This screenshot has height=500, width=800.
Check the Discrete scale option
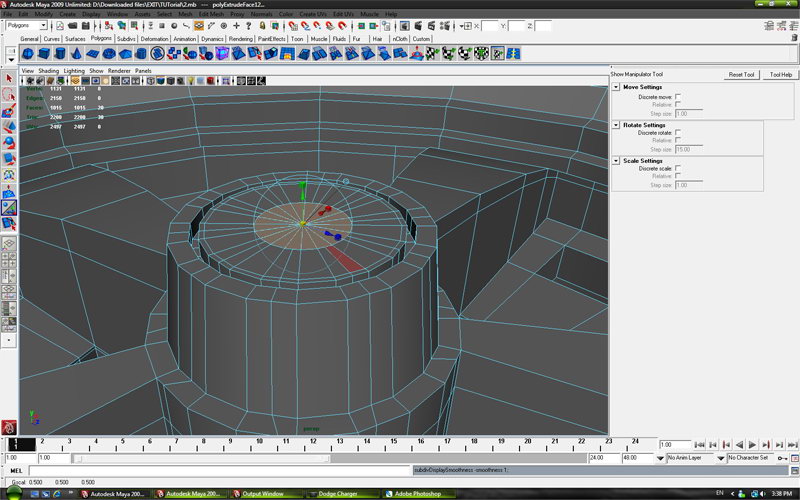678,168
